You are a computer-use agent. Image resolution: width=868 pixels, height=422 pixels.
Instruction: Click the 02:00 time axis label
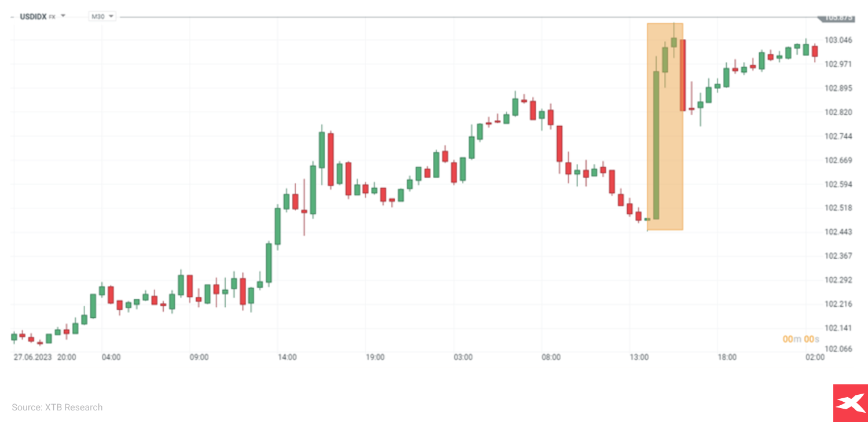[x=815, y=357]
